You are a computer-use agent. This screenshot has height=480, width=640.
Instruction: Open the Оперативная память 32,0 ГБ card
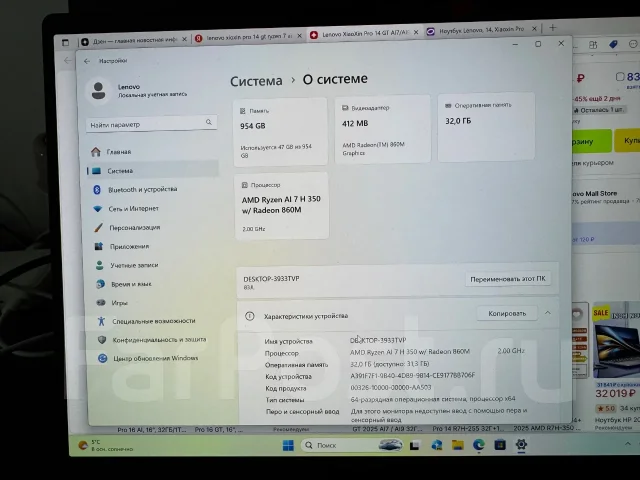pyautogui.click(x=486, y=127)
